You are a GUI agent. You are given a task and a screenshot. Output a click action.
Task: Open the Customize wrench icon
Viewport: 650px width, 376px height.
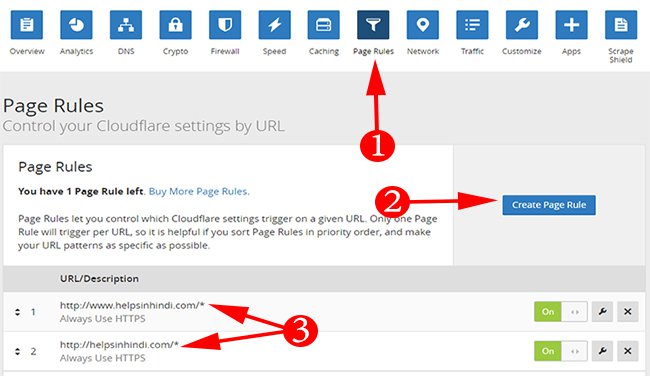pos(522,25)
